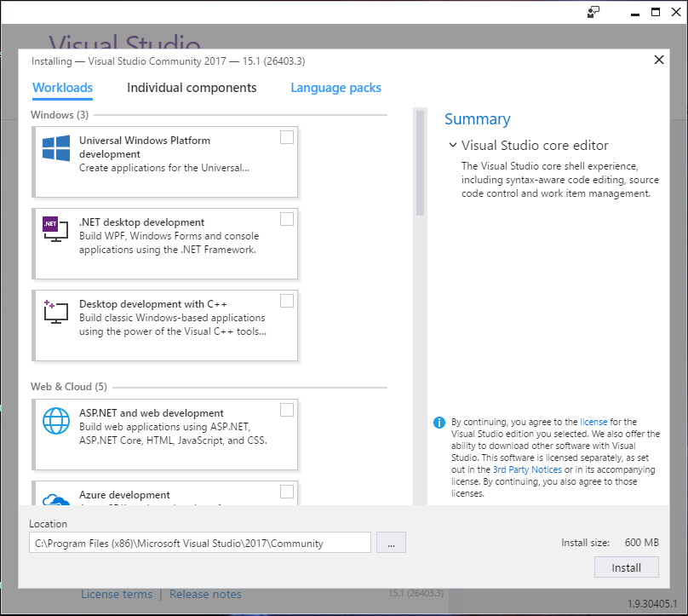This screenshot has width=688, height=616.
Task: Go to the Language packs tab
Action: tap(335, 88)
